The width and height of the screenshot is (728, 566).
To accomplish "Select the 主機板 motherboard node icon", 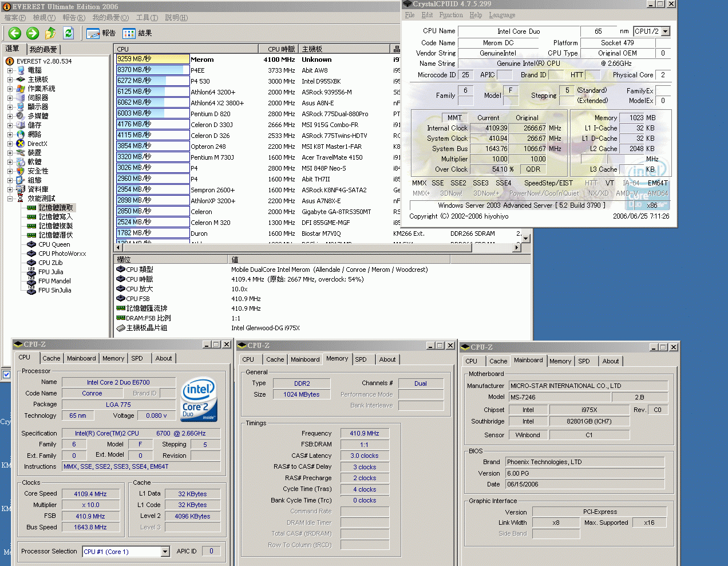I will tap(21, 80).
